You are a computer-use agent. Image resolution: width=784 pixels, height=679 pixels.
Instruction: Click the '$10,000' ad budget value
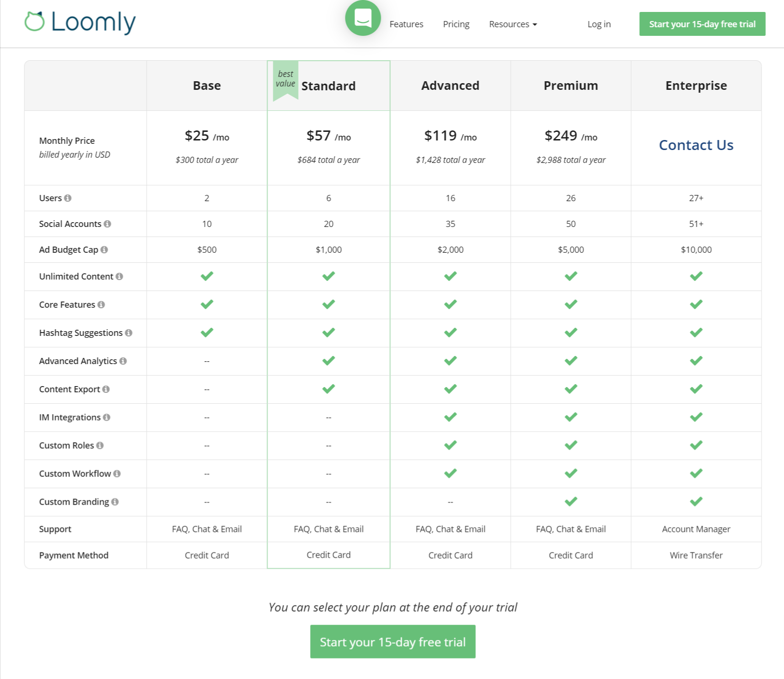[696, 249]
